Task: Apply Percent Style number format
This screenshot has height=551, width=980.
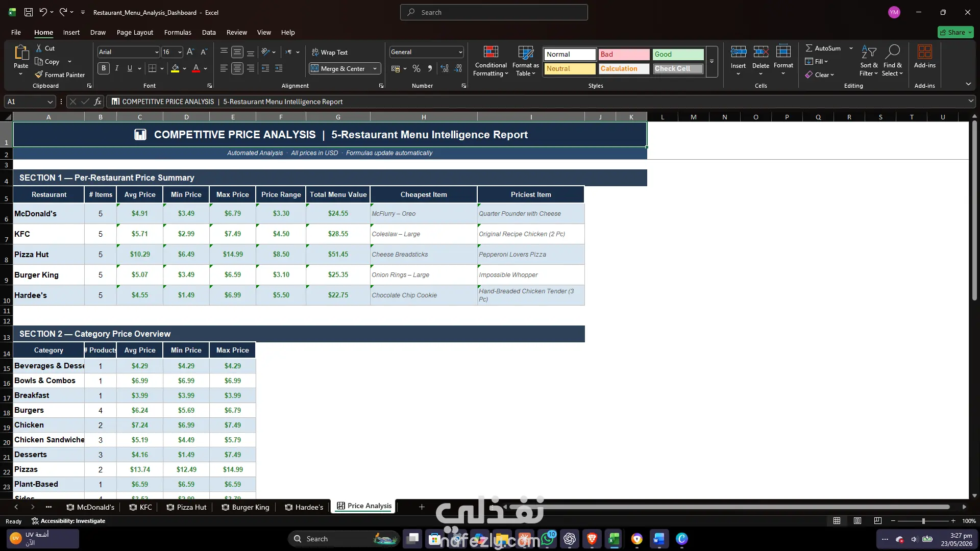Action: tap(416, 68)
